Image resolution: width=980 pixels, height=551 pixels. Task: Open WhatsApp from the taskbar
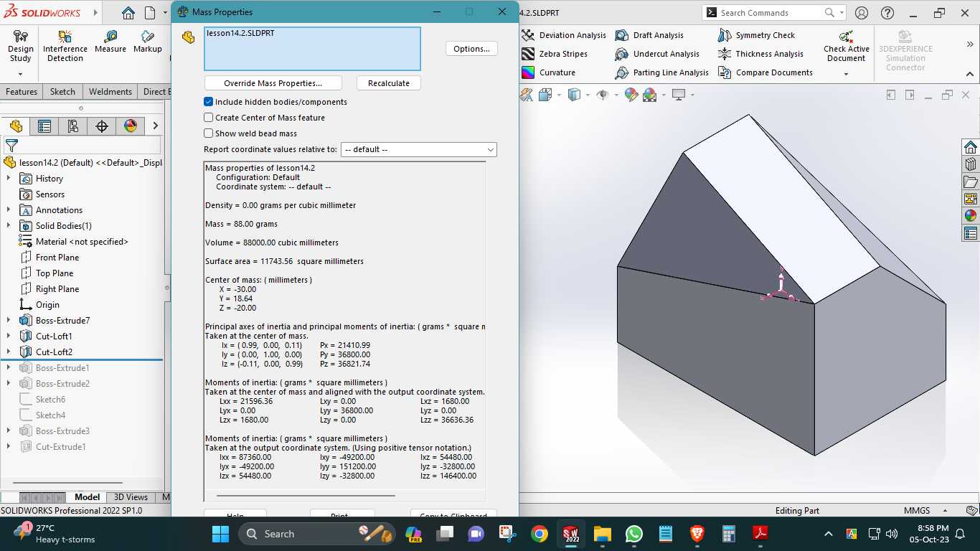click(633, 534)
